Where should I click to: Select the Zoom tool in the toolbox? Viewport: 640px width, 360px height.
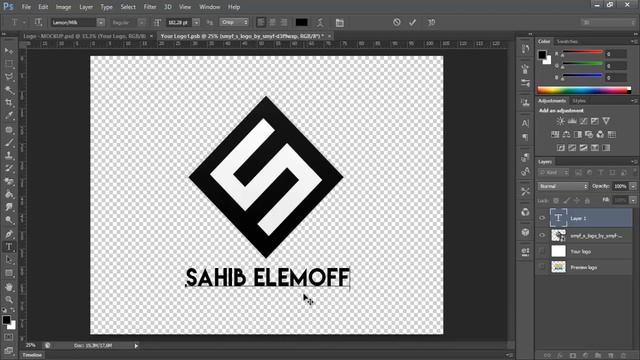pyautogui.click(x=9, y=300)
